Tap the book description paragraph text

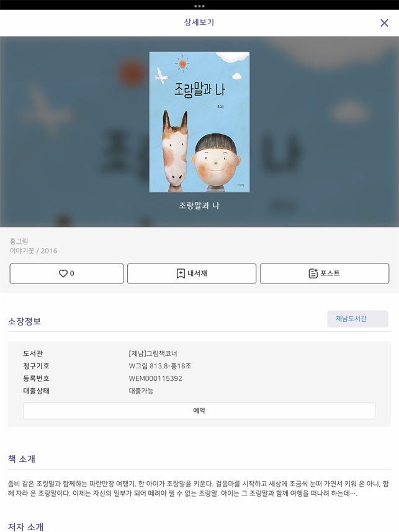tap(199, 488)
